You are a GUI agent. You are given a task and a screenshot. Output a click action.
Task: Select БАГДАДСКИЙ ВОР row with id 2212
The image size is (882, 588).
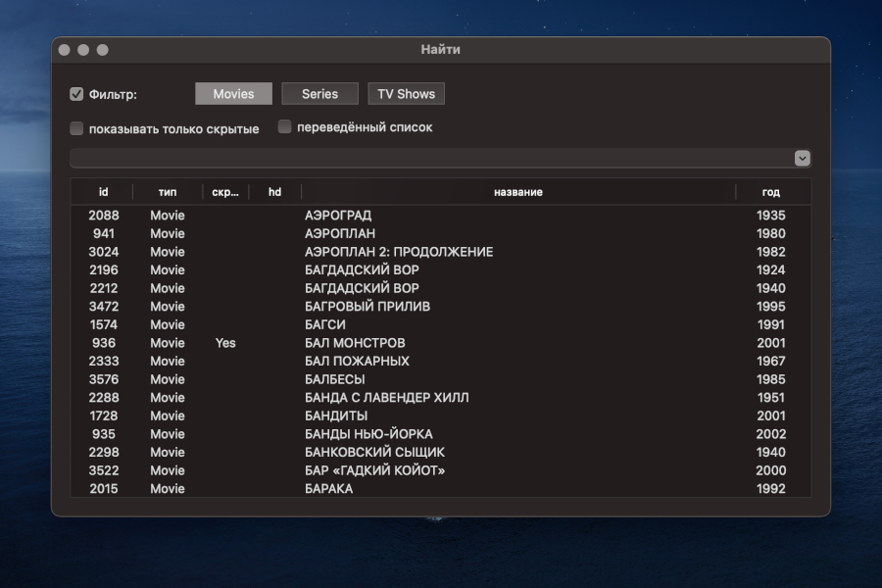point(441,288)
